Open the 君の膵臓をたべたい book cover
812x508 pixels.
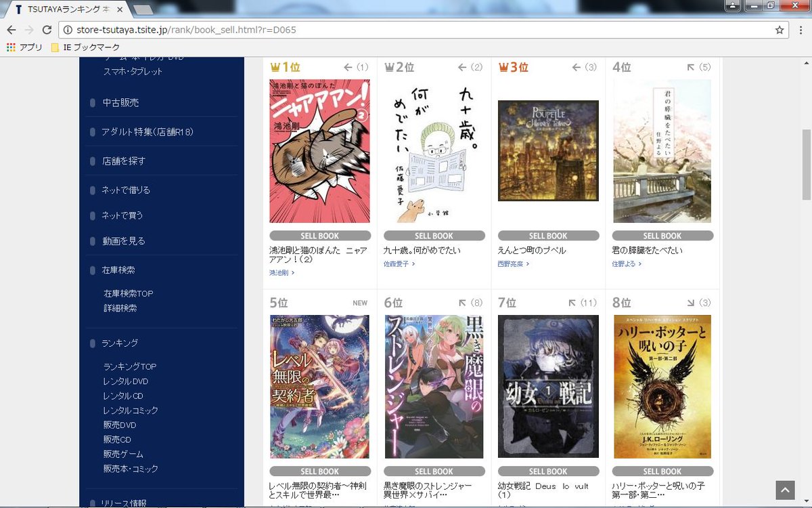coord(662,151)
